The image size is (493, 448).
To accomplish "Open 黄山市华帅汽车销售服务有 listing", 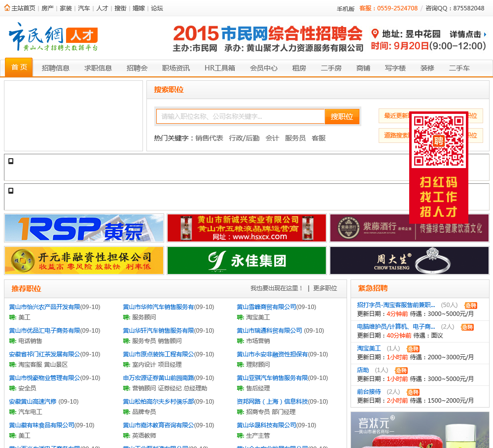I will pos(158,307).
